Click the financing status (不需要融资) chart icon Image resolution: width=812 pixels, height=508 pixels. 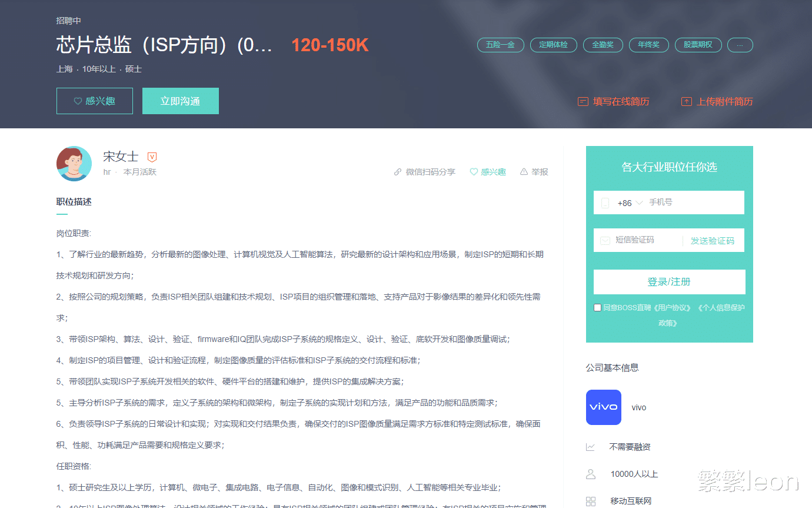(591, 446)
